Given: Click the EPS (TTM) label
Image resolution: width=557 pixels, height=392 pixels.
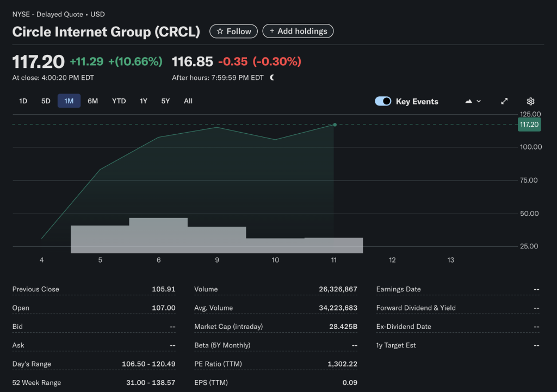Looking at the screenshot, I should [x=211, y=382].
